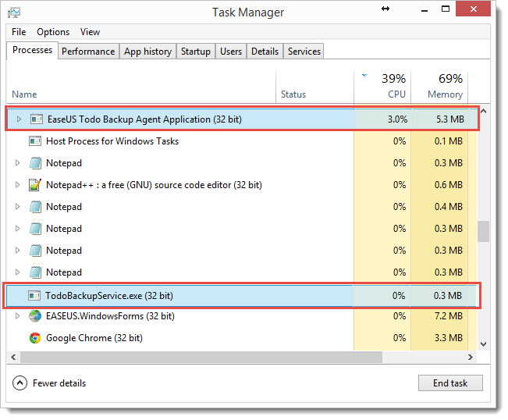Open the Options menu
Screen dimensions: 508x420
point(53,32)
